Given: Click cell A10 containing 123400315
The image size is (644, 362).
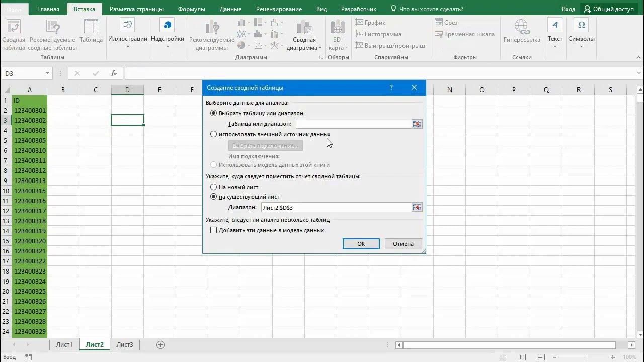Looking at the screenshot, I should (30, 191).
